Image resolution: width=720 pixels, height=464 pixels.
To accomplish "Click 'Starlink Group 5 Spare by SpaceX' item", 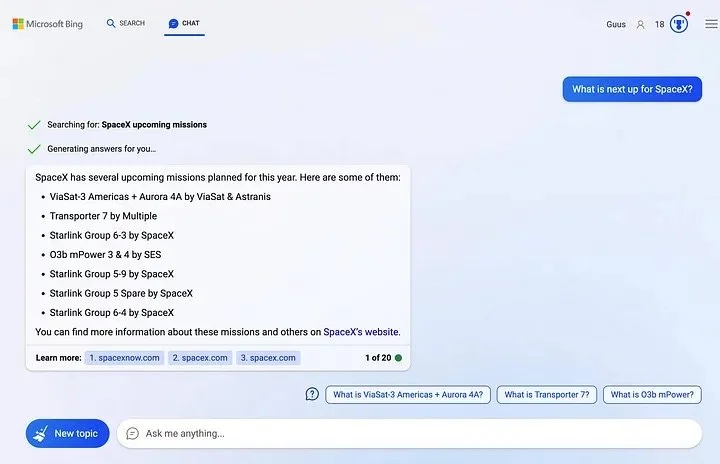I will 121,293.
